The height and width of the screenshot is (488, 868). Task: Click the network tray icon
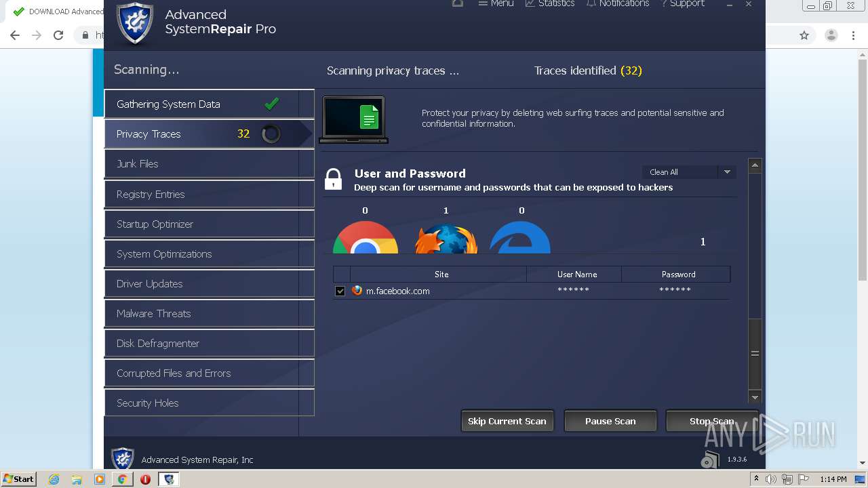(x=787, y=479)
